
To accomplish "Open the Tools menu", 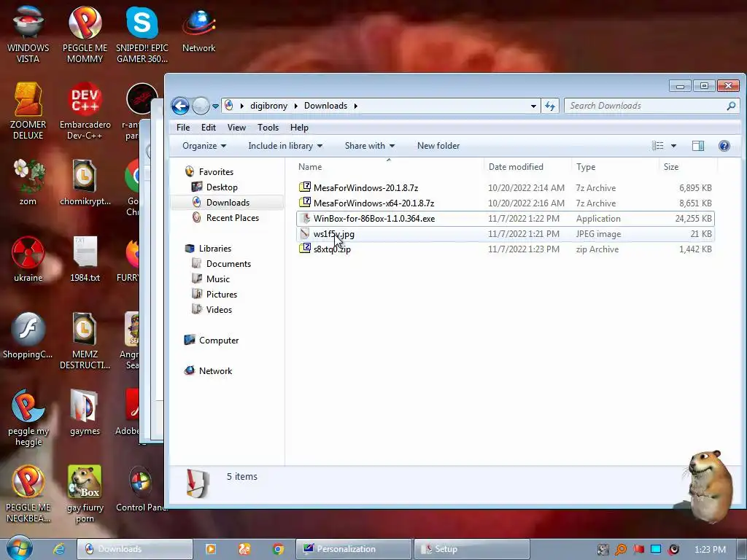I will 268,128.
